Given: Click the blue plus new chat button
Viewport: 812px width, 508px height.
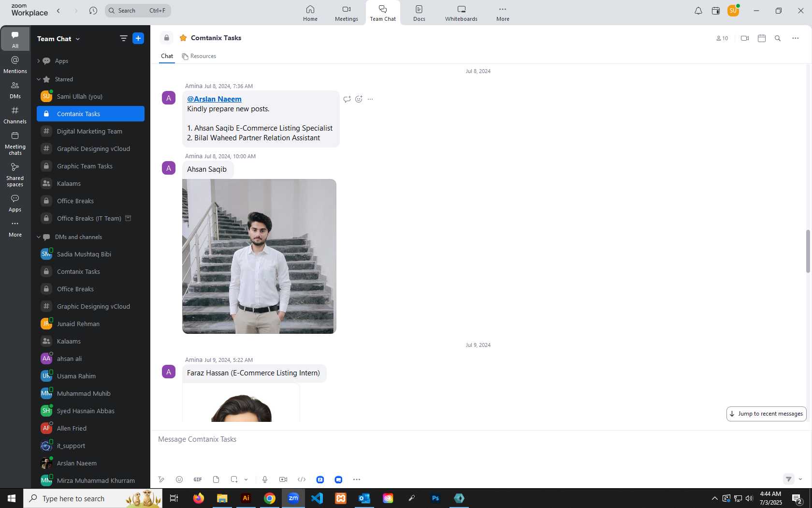Looking at the screenshot, I should coord(138,38).
